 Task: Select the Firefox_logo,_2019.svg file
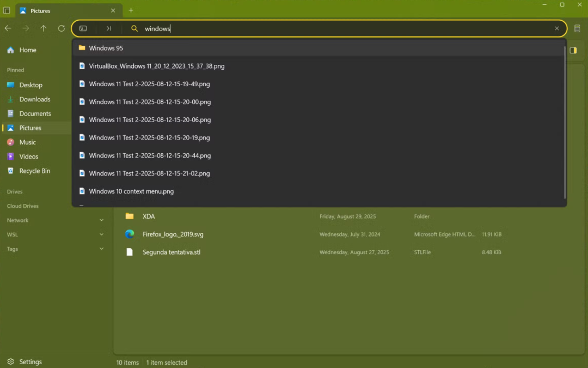(x=349, y=234)
